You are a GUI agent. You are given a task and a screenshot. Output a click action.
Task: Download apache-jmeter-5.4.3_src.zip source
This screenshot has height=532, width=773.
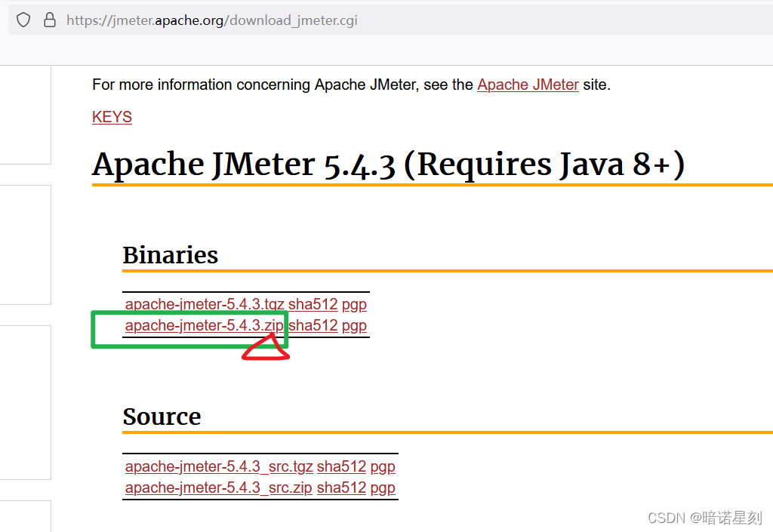[218, 487]
